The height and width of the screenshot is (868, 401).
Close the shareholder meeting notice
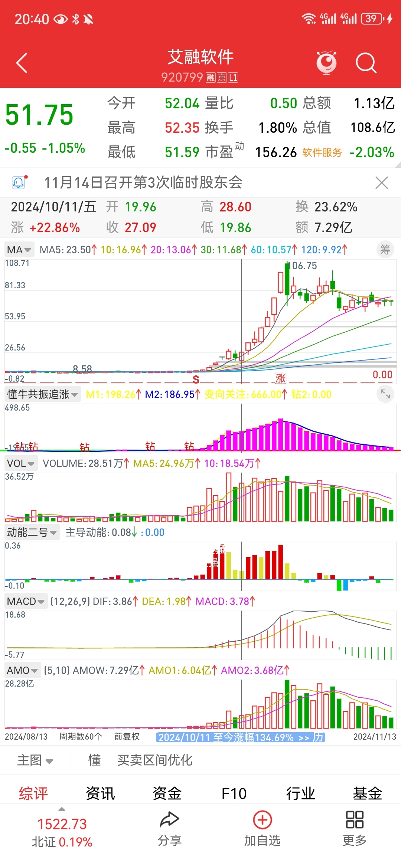[382, 183]
